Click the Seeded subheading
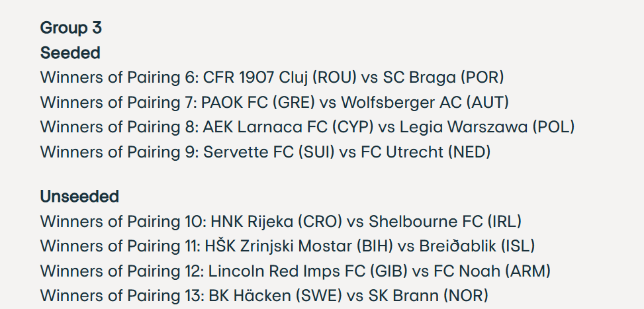The height and width of the screenshot is (309, 644). point(70,52)
